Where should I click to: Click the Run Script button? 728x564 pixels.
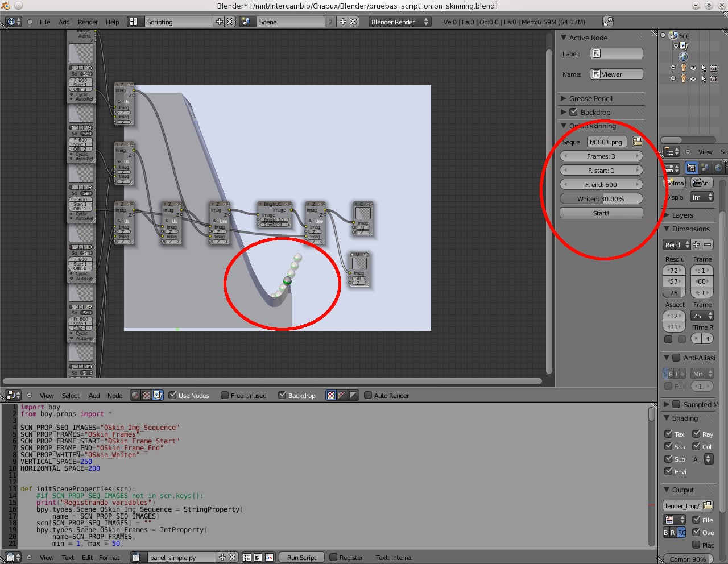(301, 557)
